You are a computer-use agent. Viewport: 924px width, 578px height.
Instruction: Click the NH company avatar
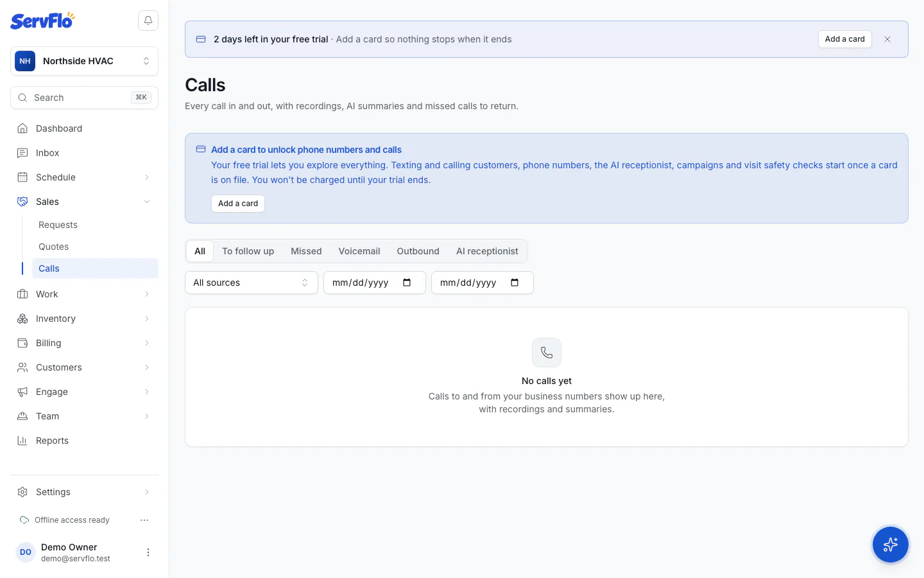point(25,61)
